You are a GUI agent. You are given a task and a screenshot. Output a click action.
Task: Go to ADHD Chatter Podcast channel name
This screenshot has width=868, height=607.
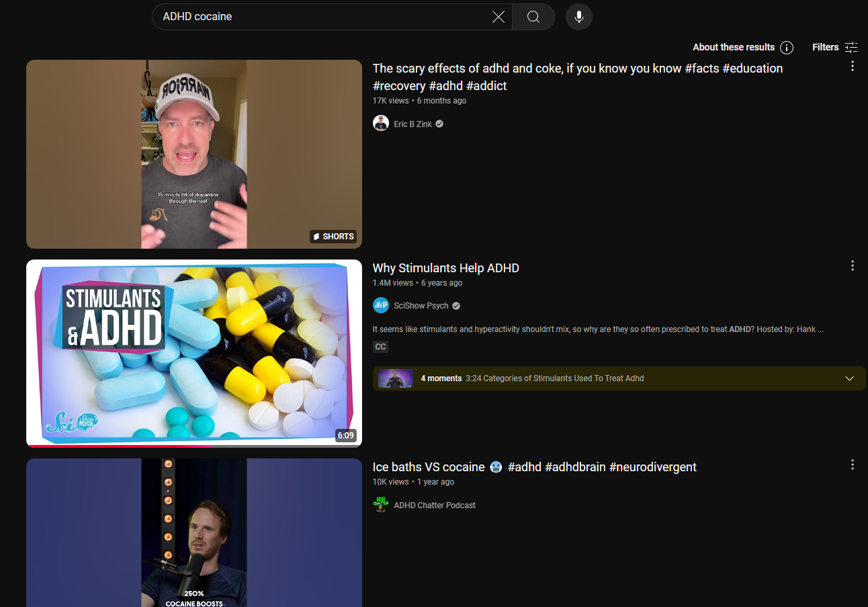435,505
